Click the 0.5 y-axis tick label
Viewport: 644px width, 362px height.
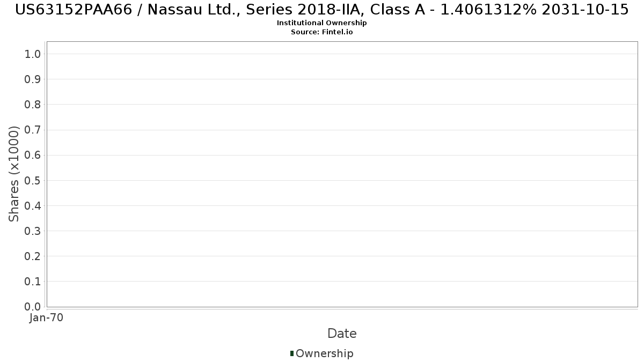(x=33, y=180)
